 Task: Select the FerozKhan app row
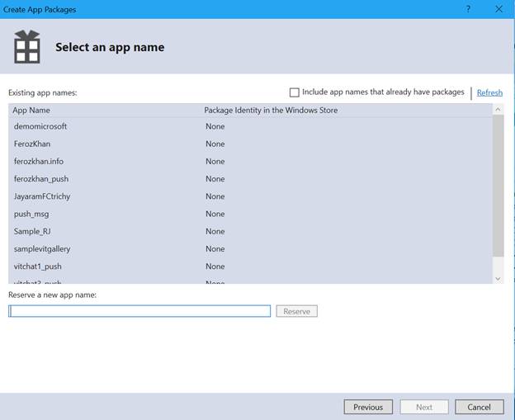(x=32, y=144)
